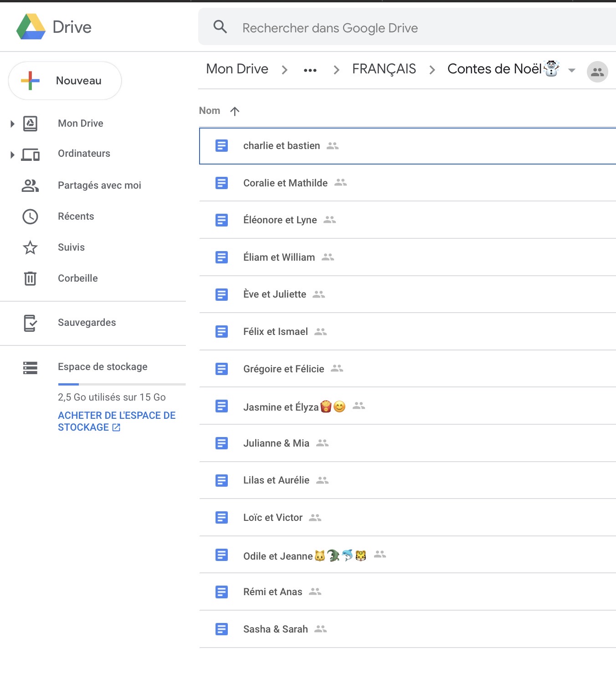Go to FRANÇAIS breadcrumb folder
The width and height of the screenshot is (616, 674).
384,69
